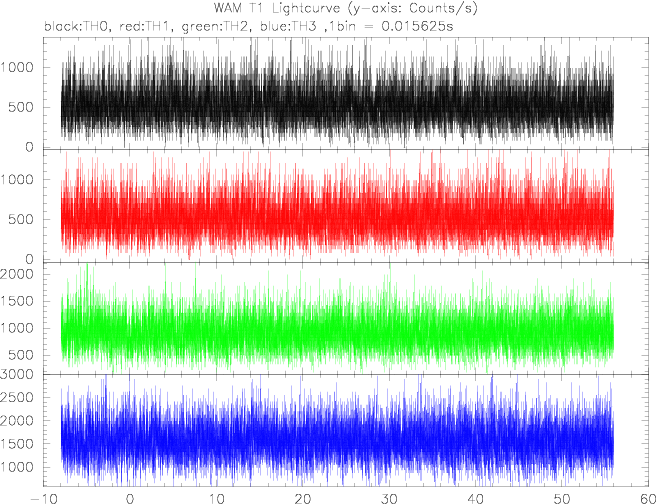Click the 1000 tick label of the green panel
The width and height of the screenshot is (657, 504).
(x=17, y=328)
